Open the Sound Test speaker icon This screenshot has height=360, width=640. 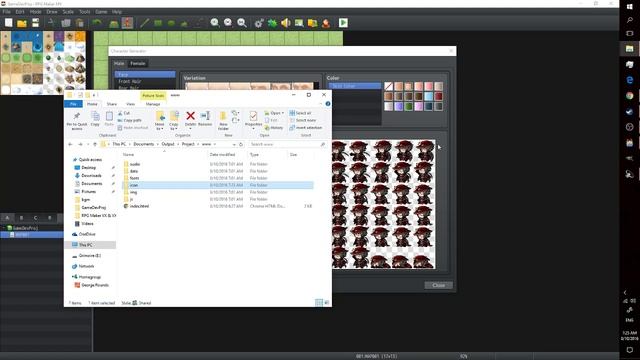286,23
